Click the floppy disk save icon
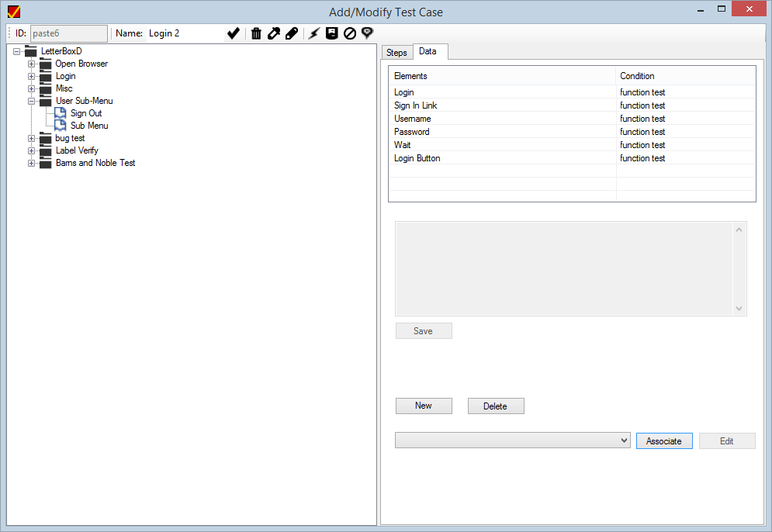The width and height of the screenshot is (772, 532). coord(332,33)
